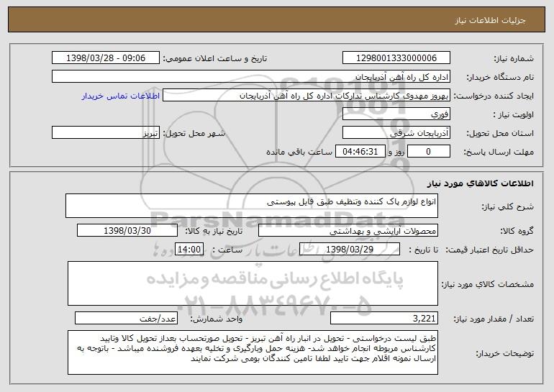Click the label حداقل تاریخ اعتبار قیمت
This screenshot has width=554, height=392.
(489, 250)
